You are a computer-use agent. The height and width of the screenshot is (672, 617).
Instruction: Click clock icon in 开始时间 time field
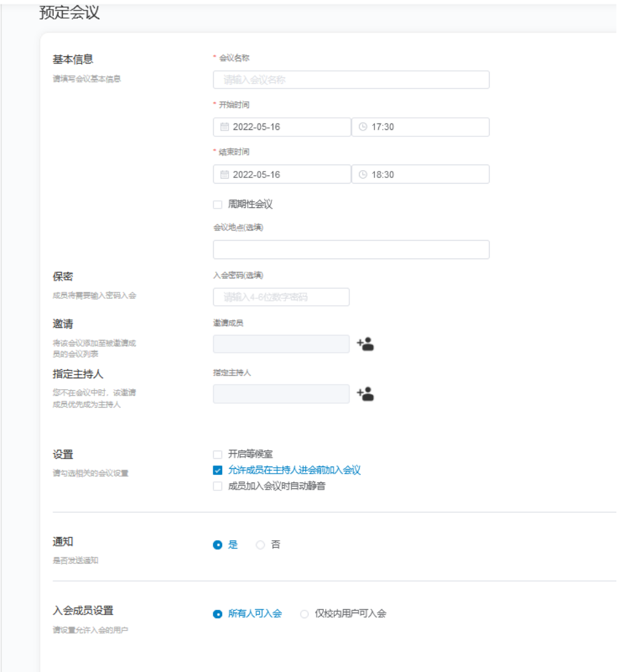point(363,127)
